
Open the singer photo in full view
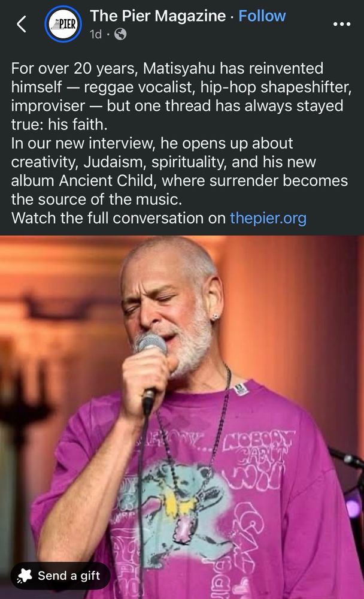182,417
